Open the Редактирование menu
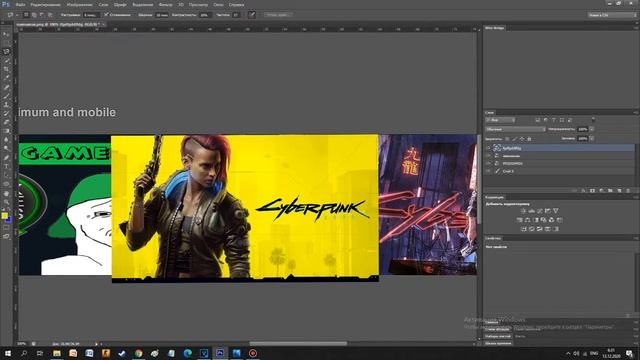This screenshot has height=360, width=640. click(x=45, y=4)
